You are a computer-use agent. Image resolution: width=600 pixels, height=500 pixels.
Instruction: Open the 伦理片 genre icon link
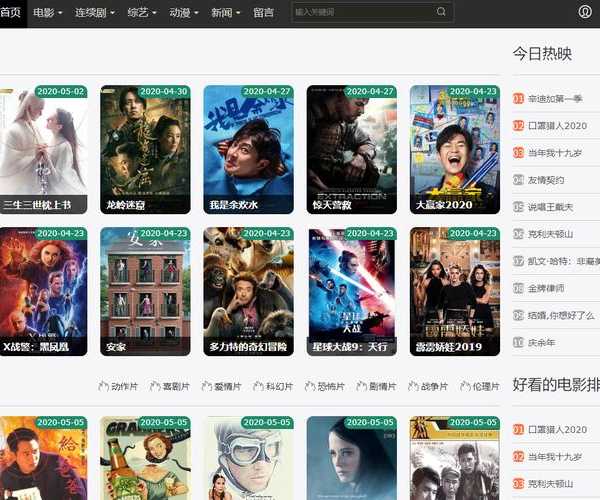(x=479, y=385)
